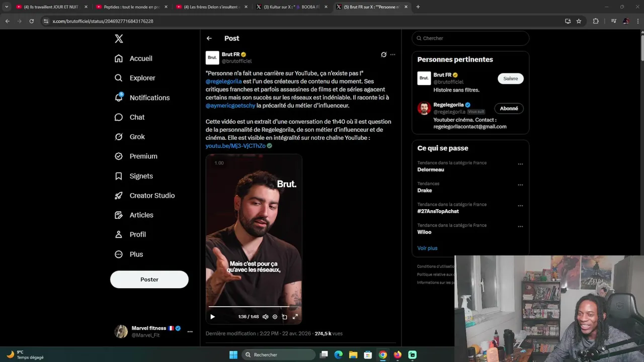Switch to the 'Peptides' YouTube tab
The height and width of the screenshot is (362, 644).
pos(132,7)
